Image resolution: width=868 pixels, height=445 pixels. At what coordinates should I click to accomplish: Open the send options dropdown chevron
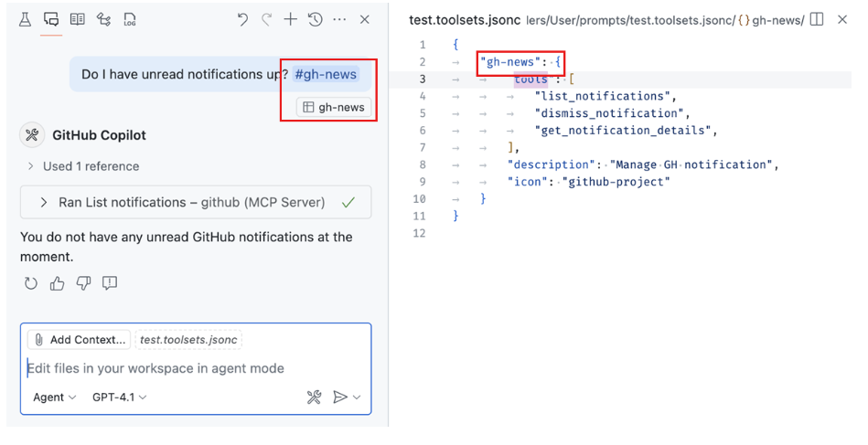(x=357, y=397)
